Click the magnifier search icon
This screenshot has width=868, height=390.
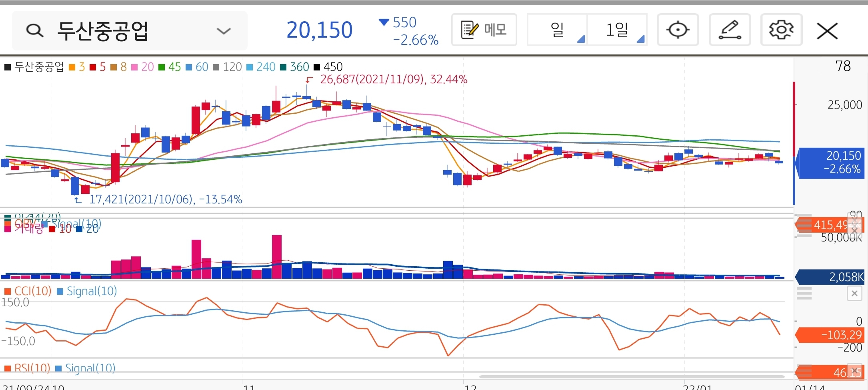(35, 30)
